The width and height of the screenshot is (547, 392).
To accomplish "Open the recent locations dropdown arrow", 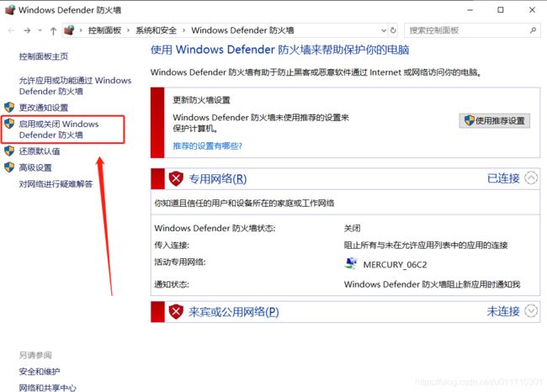I will (x=40, y=30).
